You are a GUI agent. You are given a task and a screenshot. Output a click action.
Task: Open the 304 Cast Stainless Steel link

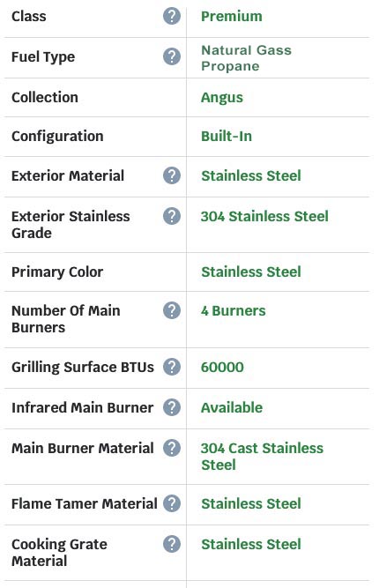[262, 457]
